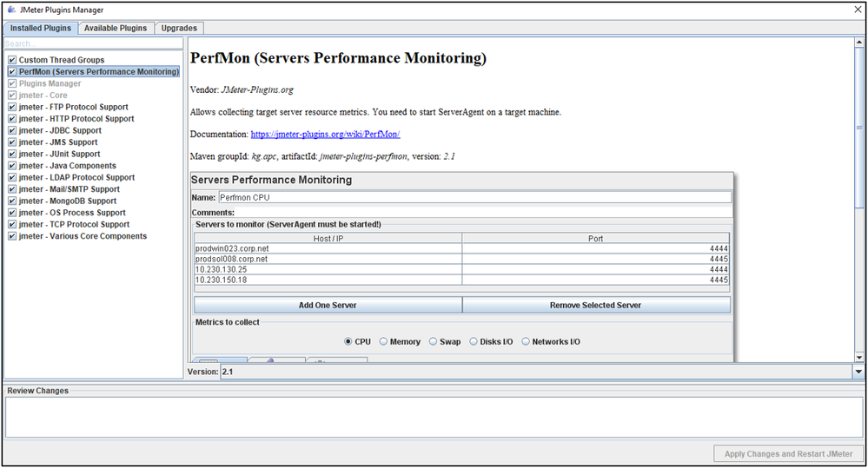Click the Host / IP column header
Screen dimensions: 868x468
[328, 239]
